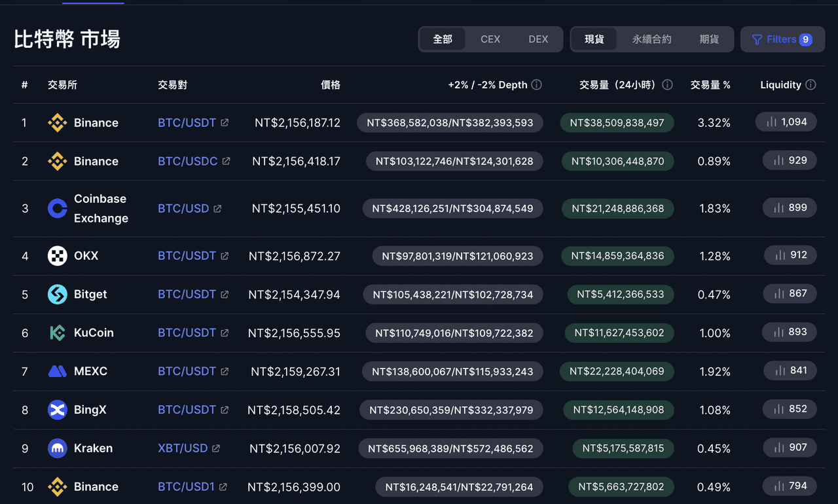Select the 現貨 market tab
This screenshot has width=838, height=504.
tap(594, 39)
